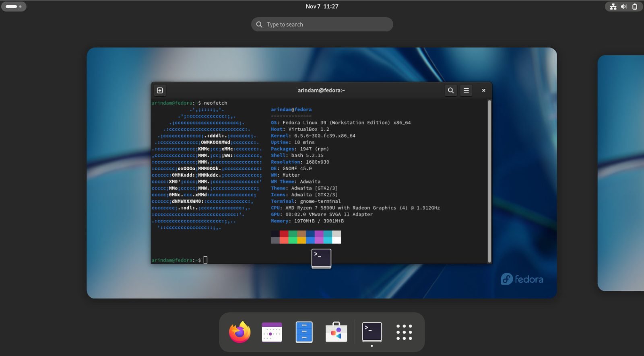Viewport: 644px width, 356px height.
Task: Select the Terminal icon in the dock
Action: point(372,332)
